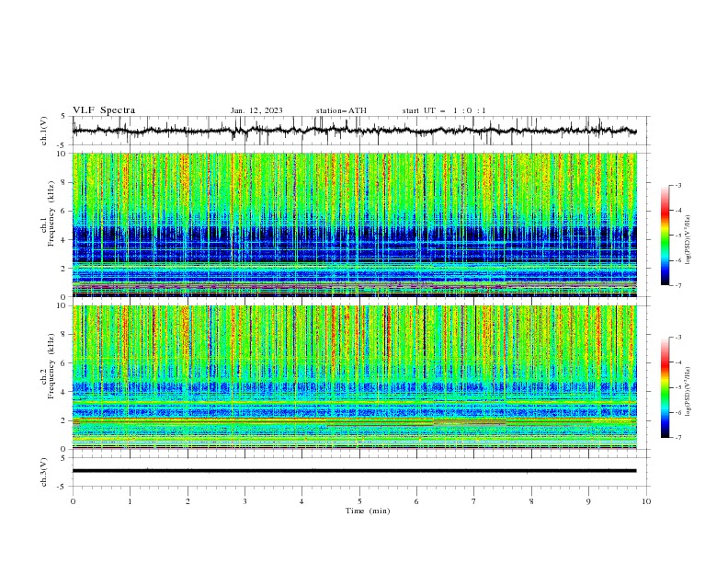Click the ch.1 spectrogram color scale bar

[665, 236]
